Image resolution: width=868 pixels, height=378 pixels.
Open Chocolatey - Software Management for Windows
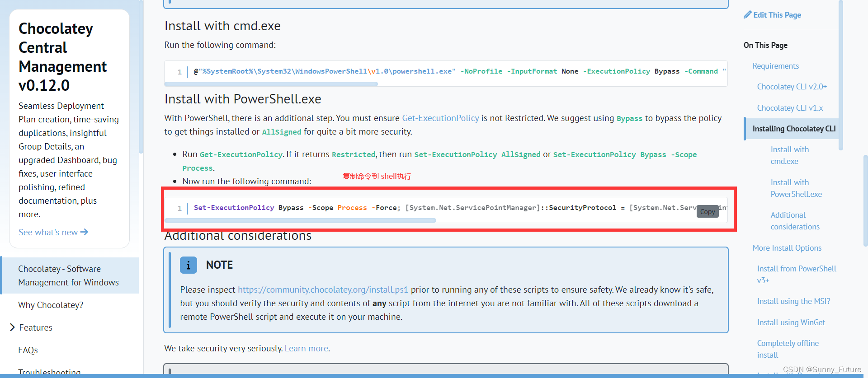pyautogui.click(x=68, y=275)
